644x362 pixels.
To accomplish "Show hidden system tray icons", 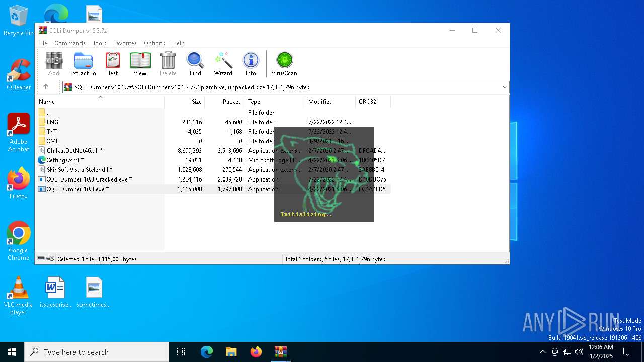I will coord(542,352).
